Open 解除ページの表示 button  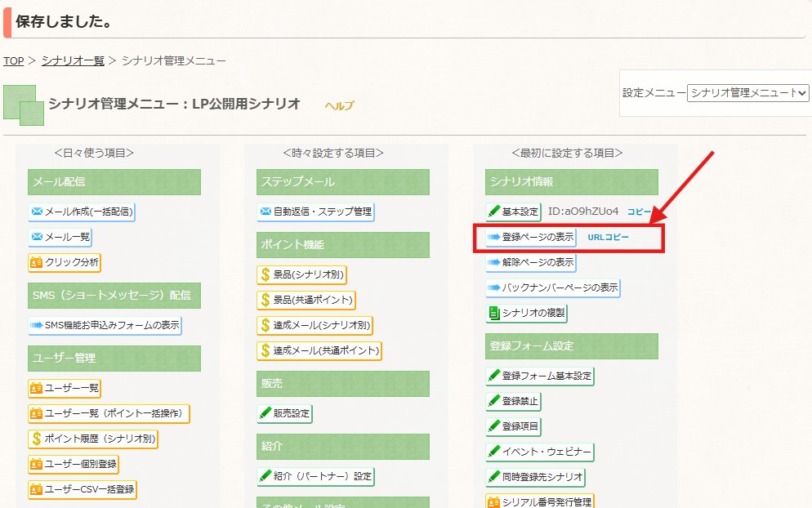click(531, 262)
